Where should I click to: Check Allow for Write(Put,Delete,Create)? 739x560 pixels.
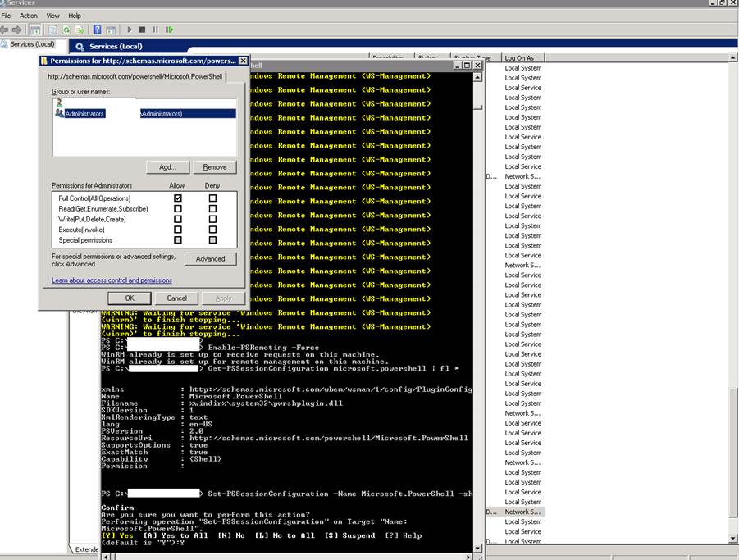coord(177,220)
